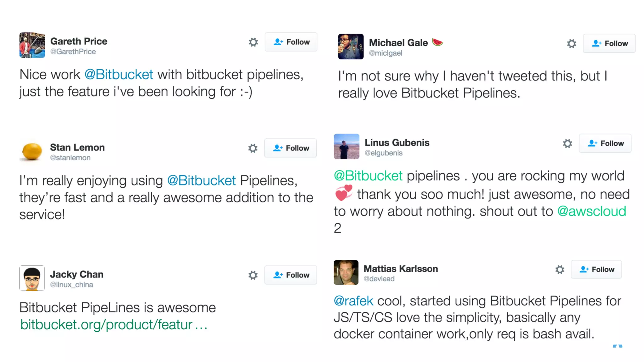Open the gear menu on Linus Gubenis's tweet
The height and width of the screenshot is (362, 644).
click(x=567, y=144)
